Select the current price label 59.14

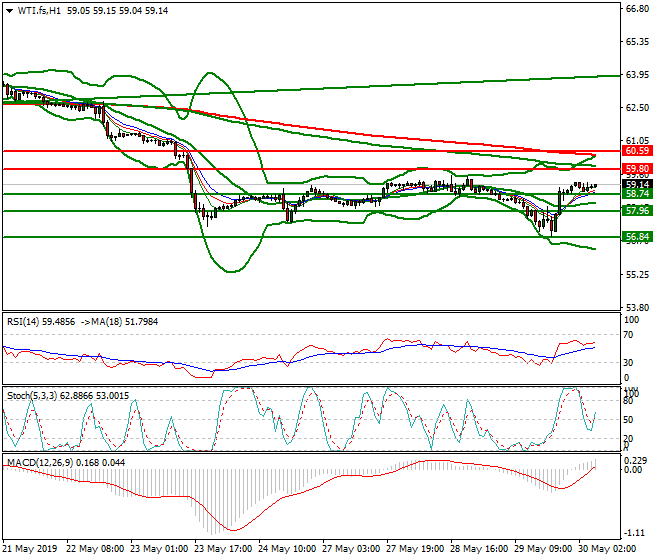pos(637,184)
